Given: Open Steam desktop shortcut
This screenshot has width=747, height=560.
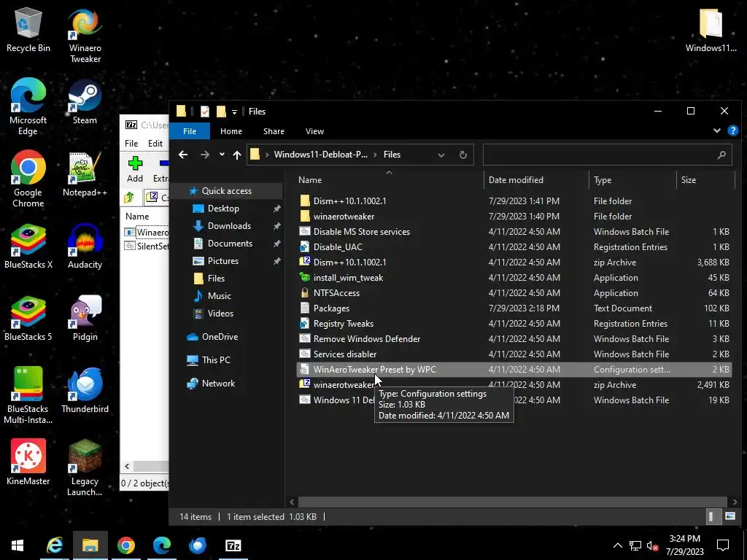Looking at the screenshot, I should pyautogui.click(x=85, y=102).
